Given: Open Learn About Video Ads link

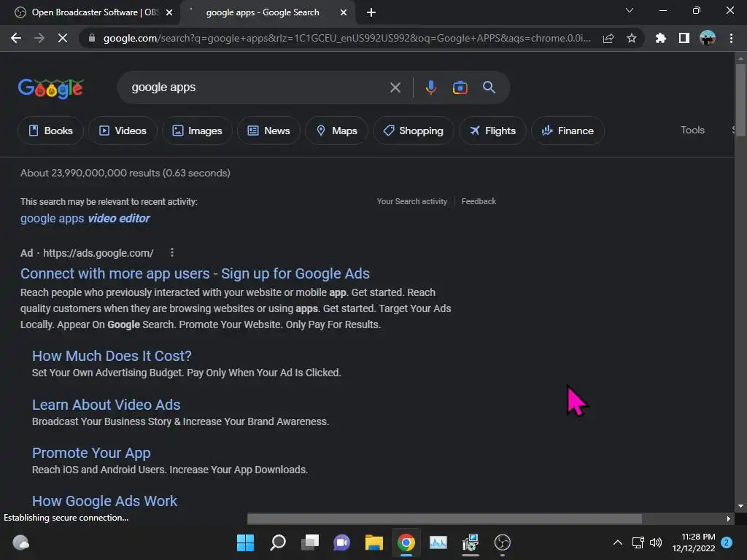Looking at the screenshot, I should click(106, 405).
